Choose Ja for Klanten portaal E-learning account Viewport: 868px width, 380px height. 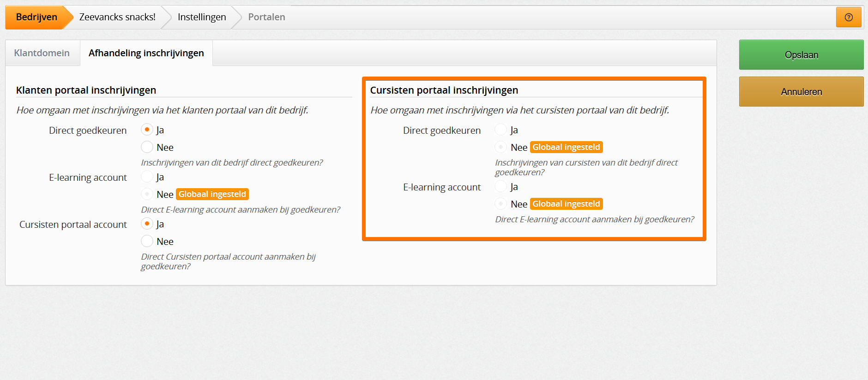pos(147,177)
